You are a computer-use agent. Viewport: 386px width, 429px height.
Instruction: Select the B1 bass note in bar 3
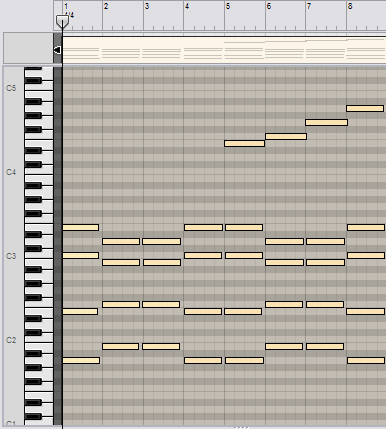161,346
